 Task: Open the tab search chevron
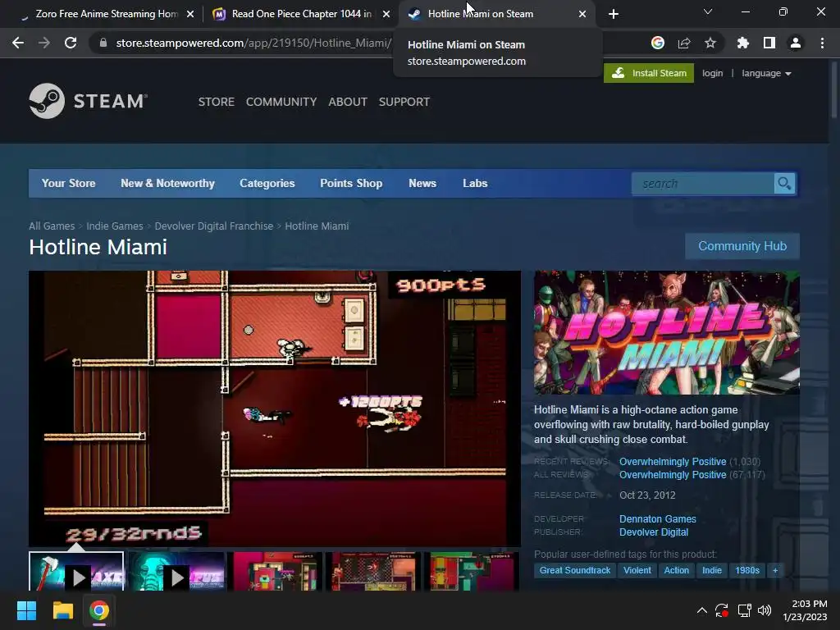point(708,11)
